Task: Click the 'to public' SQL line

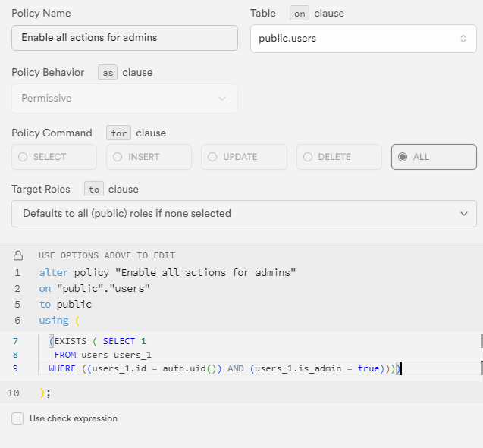Action: coord(65,305)
